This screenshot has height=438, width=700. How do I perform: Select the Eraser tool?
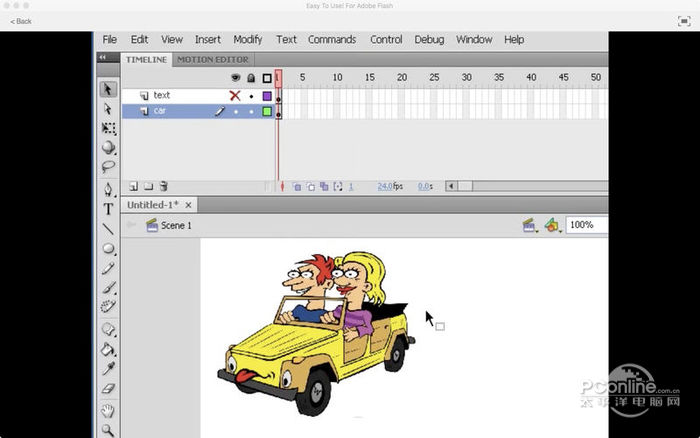click(x=108, y=388)
